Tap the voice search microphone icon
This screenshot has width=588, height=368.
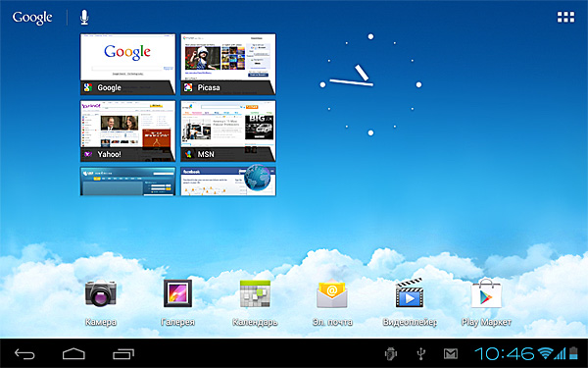[x=84, y=18]
